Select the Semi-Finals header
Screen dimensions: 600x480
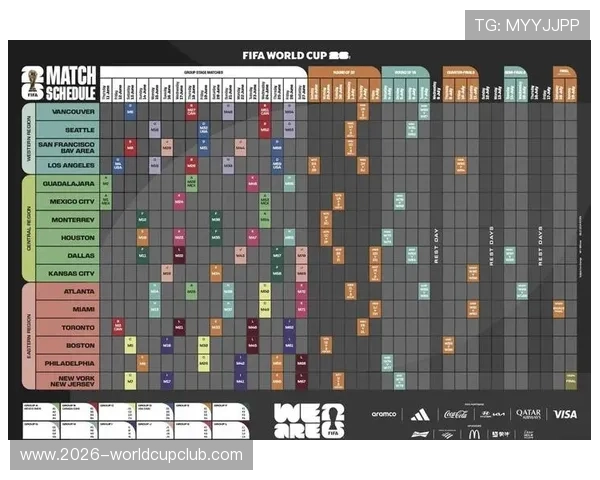[515, 72]
